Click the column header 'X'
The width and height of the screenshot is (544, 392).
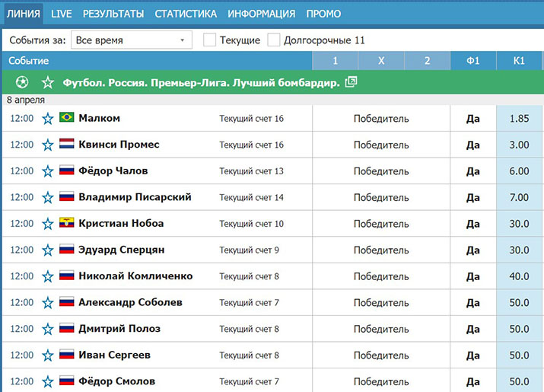click(381, 61)
